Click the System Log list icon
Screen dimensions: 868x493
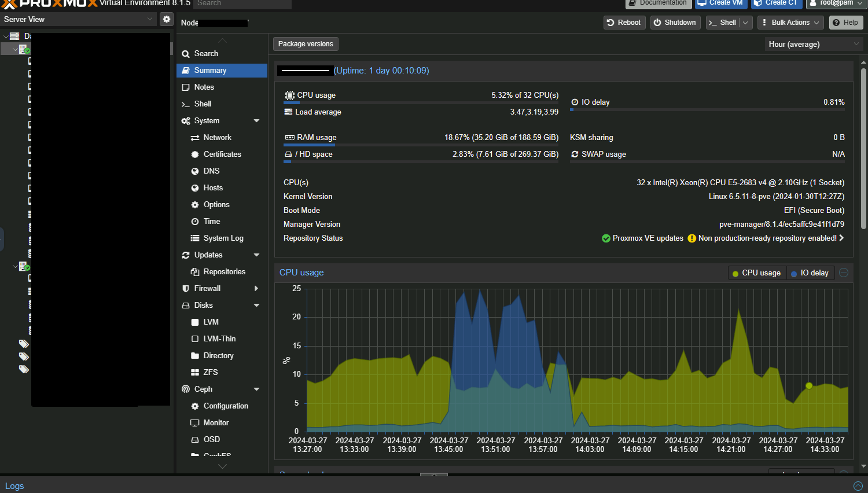[x=195, y=238]
